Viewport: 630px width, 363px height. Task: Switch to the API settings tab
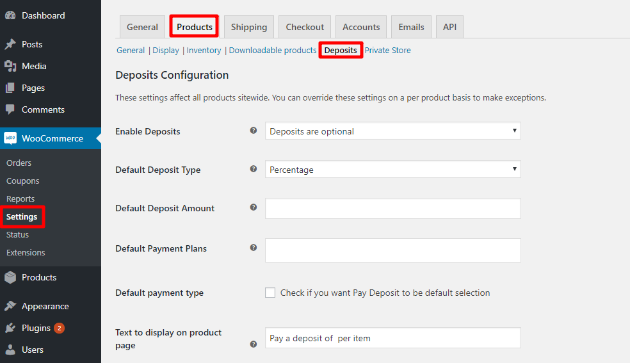(x=450, y=27)
